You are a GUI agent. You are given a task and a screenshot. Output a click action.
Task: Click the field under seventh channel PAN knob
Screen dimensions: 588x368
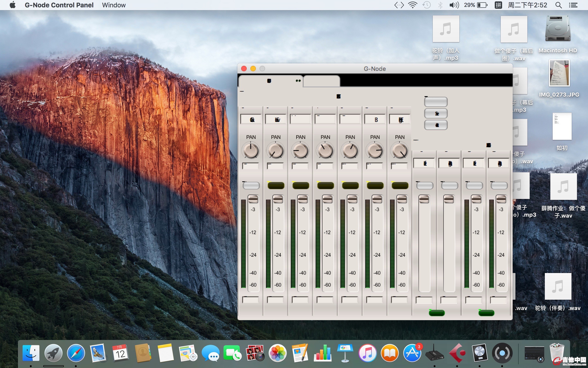(x=399, y=166)
